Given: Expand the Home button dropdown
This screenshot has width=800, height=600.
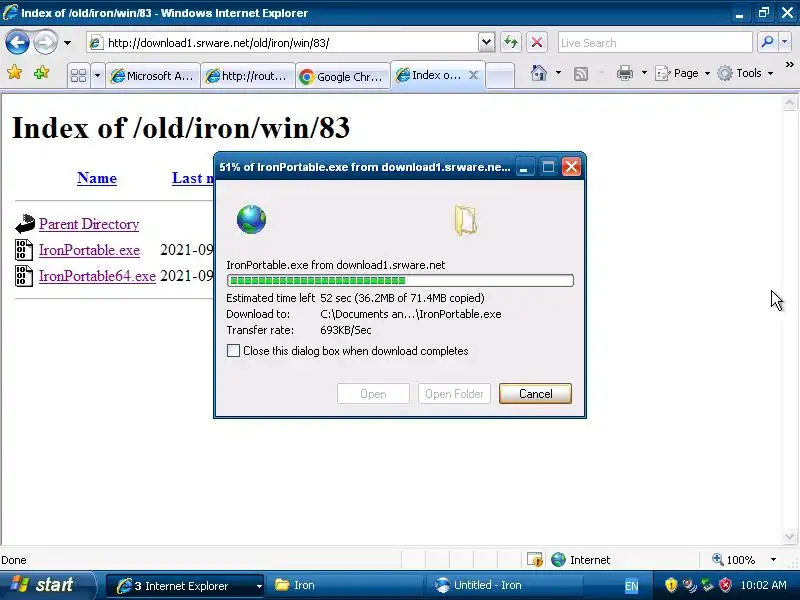Looking at the screenshot, I should (x=558, y=73).
